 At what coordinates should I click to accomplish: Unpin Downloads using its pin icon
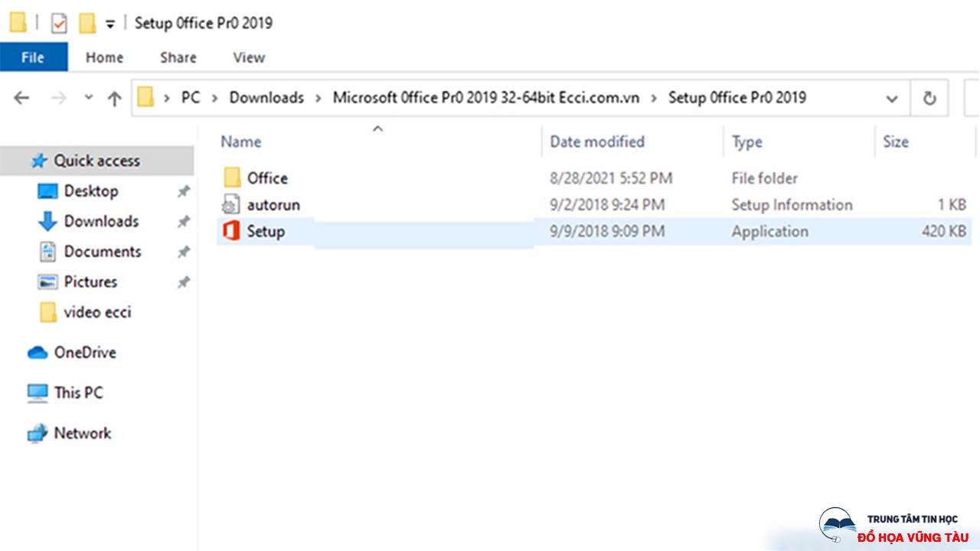[184, 221]
